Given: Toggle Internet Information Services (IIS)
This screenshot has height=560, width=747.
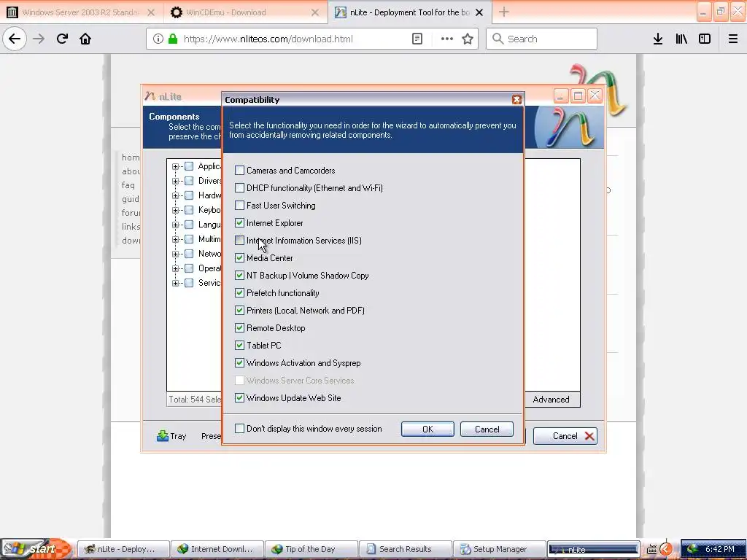Looking at the screenshot, I should point(239,240).
